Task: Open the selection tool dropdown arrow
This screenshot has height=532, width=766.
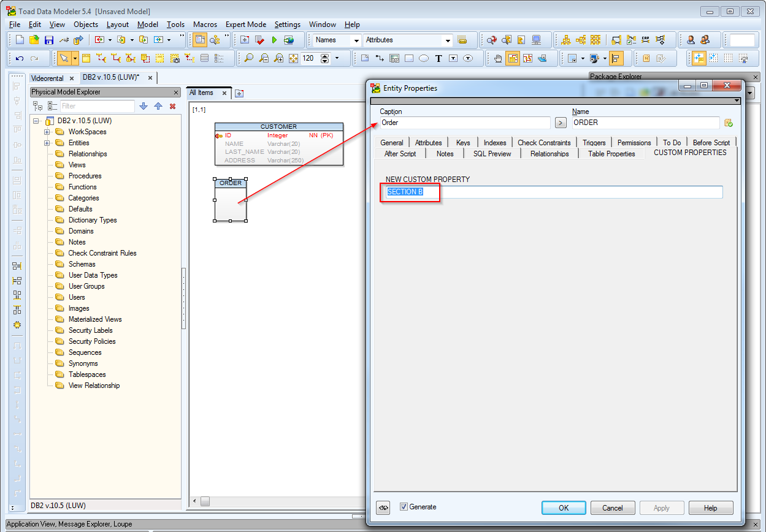Action: coord(75,58)
